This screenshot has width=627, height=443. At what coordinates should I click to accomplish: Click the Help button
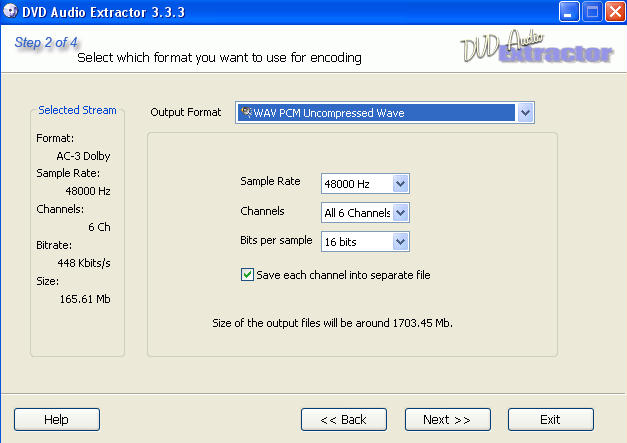[57, 419]
